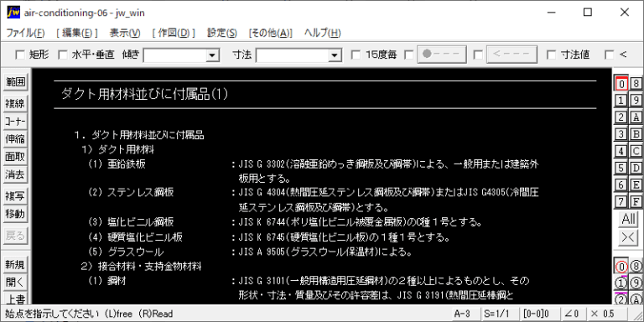Click the ●--- point-line button

[442, 55]
